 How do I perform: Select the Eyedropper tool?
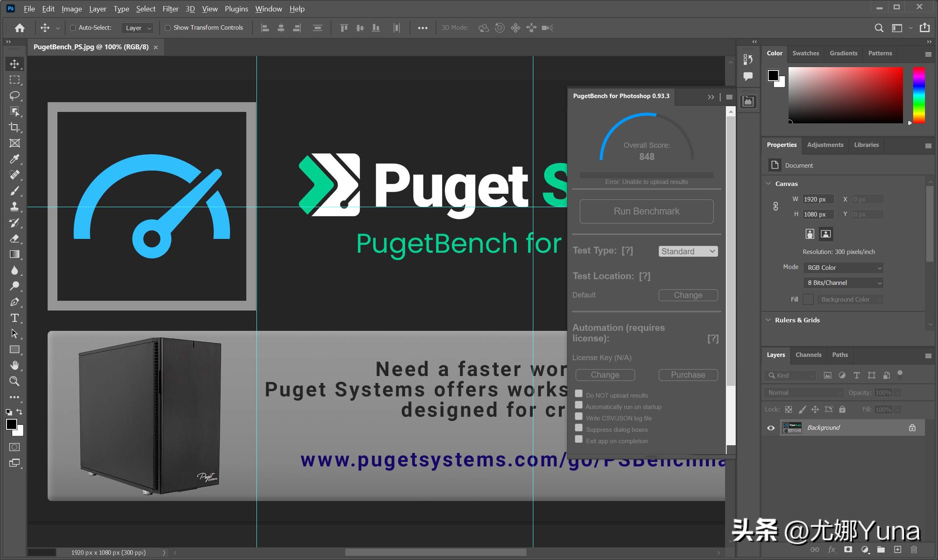15,159
